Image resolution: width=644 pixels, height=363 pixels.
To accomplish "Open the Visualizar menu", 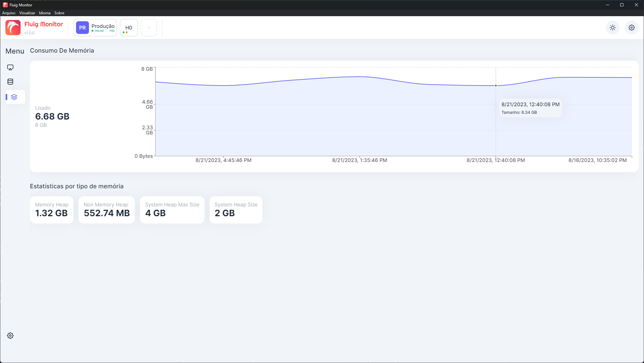I will point(27,13).
